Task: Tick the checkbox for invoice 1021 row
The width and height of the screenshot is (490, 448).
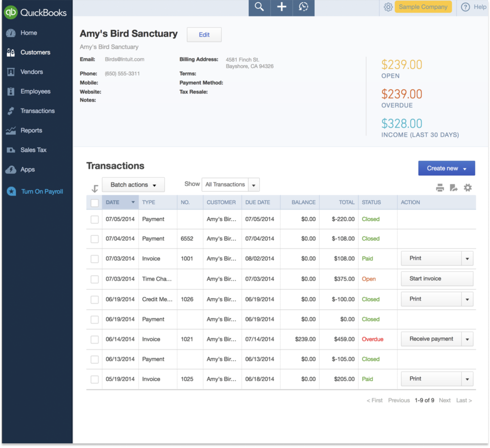Action: click(x=95, y=339)
